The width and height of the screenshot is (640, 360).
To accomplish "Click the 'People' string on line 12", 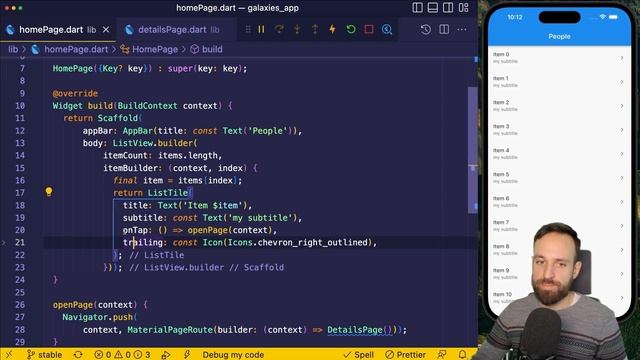I will [267, 131].
